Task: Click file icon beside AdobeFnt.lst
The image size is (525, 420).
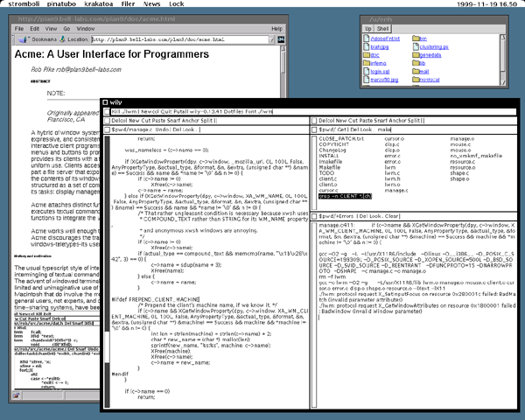Action: point(367,38)
